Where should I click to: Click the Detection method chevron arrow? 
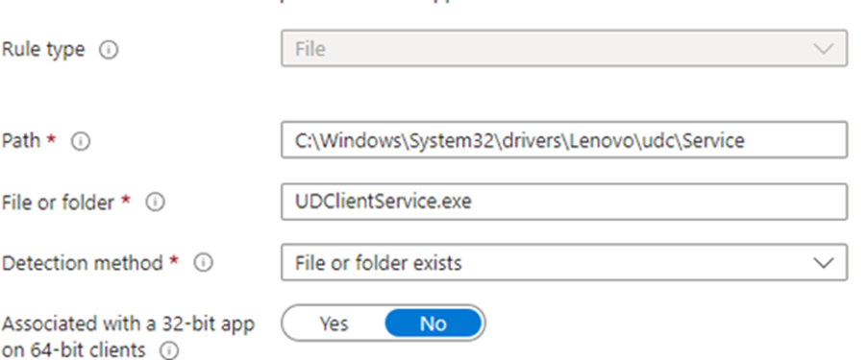click(x=824, y=263)
